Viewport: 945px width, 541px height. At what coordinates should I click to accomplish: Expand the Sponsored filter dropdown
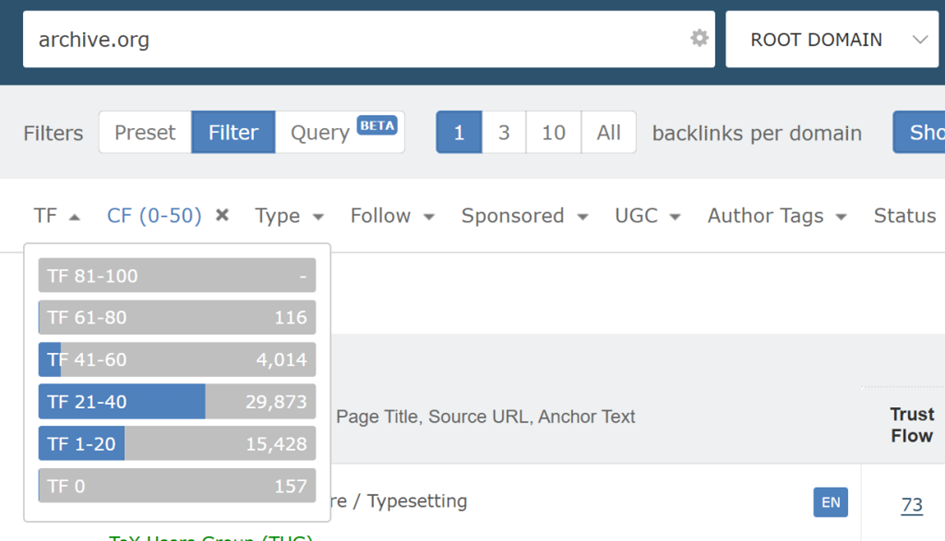point(524,216)
